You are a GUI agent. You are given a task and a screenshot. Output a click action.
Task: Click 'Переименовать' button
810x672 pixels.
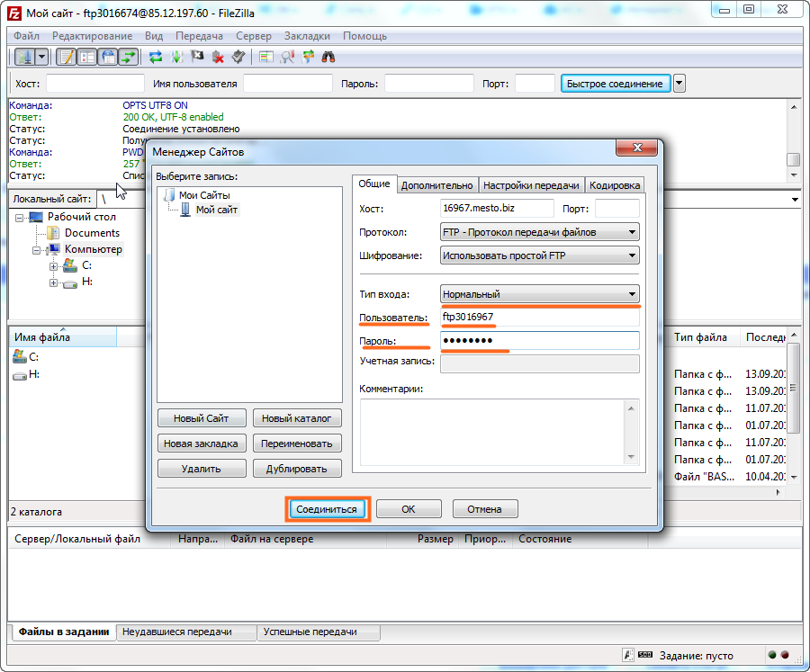(297, 444)
